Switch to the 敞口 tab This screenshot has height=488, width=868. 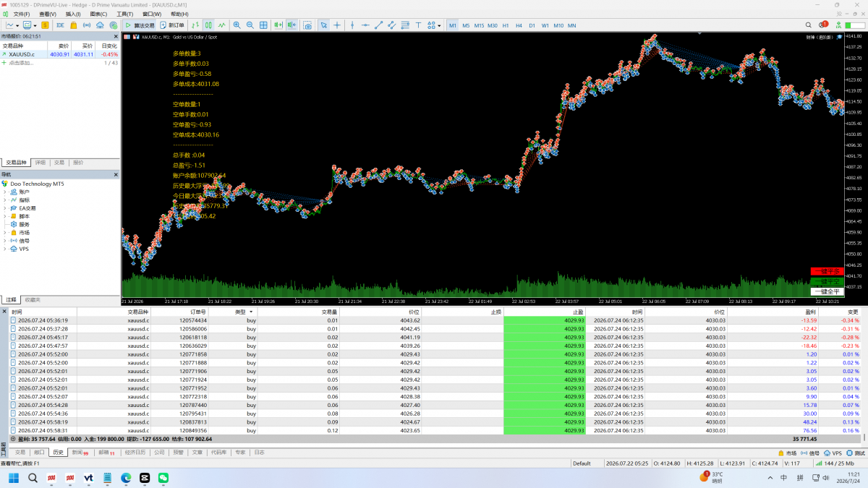39,452
